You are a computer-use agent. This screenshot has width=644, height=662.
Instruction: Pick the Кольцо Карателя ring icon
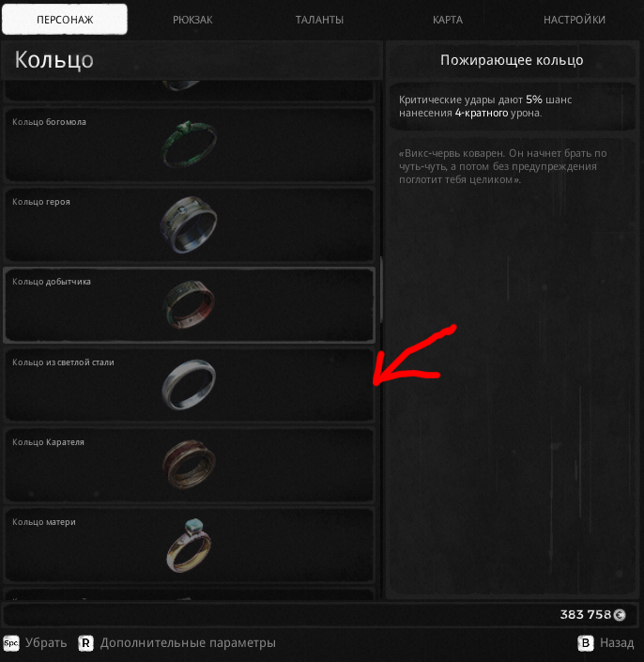click(189, 464)
